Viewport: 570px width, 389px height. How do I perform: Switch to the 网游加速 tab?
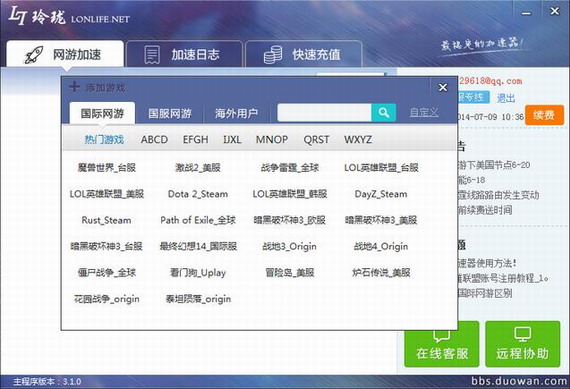click(65, 54)
